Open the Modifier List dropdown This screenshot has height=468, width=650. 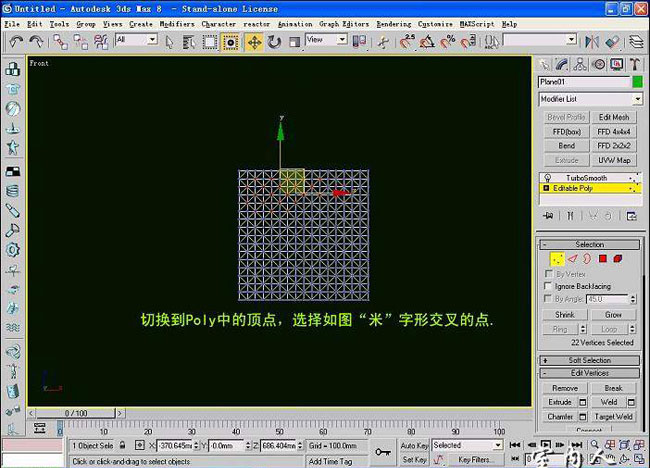coord(590,99)
